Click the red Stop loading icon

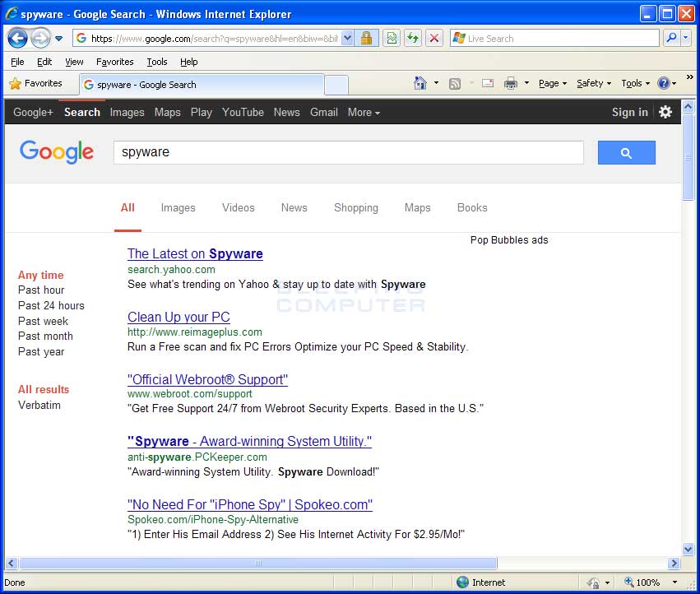click(434, 39)
